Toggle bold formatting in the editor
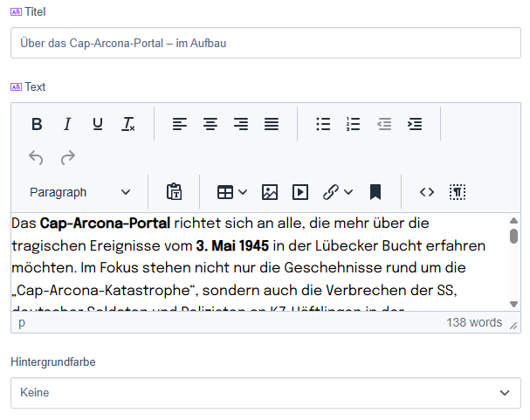The height and width of the screenshot is (420, 530). click(37, 124)
